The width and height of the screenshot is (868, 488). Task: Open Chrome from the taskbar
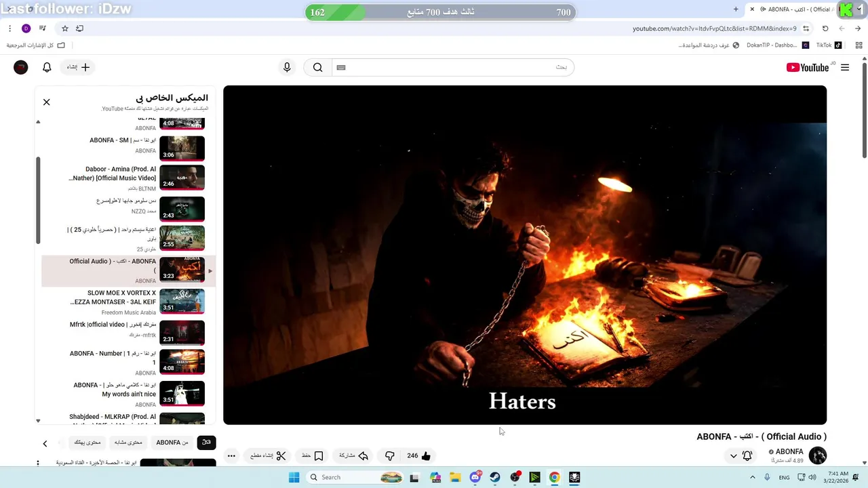(x=554, y=477)
